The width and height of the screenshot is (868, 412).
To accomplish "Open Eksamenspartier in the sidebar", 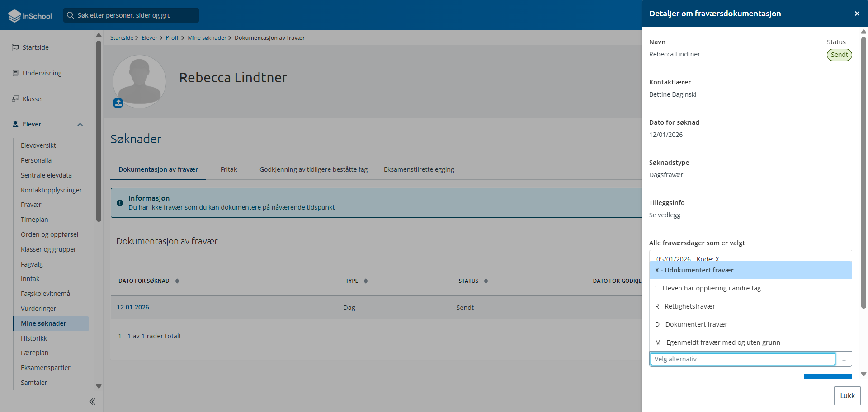I will pyautogui.click(x=46, y=368).
